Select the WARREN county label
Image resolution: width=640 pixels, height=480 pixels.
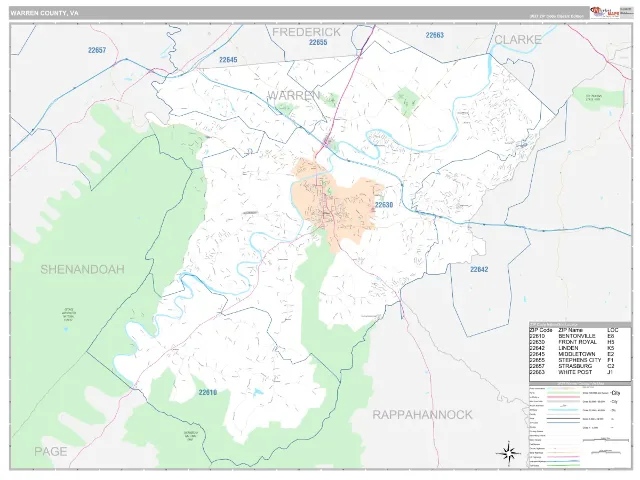[293, 96]
